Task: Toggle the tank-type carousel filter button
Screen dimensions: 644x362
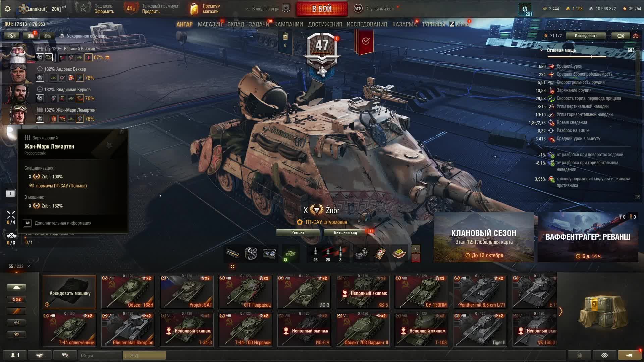Action: pos(16,288)
